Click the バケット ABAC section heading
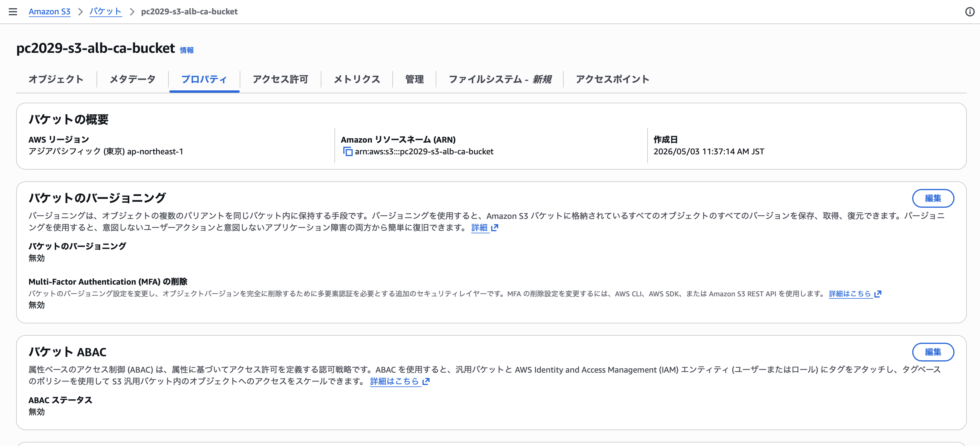 [67, 352]
